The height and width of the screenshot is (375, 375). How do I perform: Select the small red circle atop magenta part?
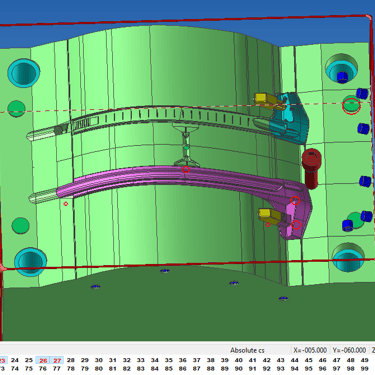186,169
